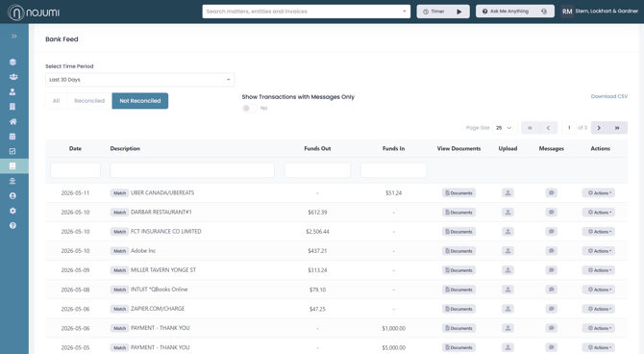Click the Date column filter field
644x354 pixels.
coord(75,170)
